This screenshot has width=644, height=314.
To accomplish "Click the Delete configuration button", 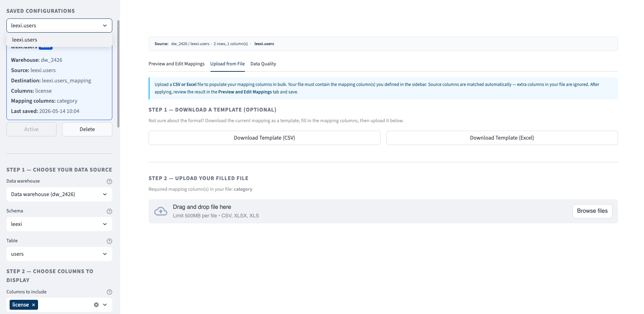I will point(87,129).
